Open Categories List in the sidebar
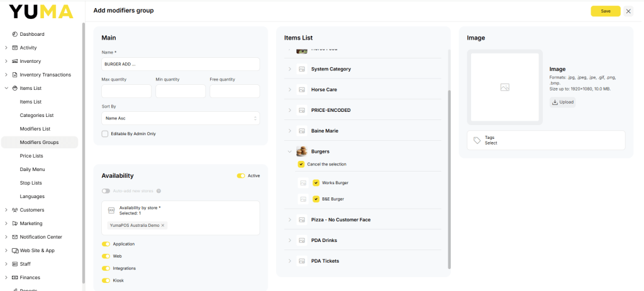Viewport: 644px width, 291px height. click(36, 116)
